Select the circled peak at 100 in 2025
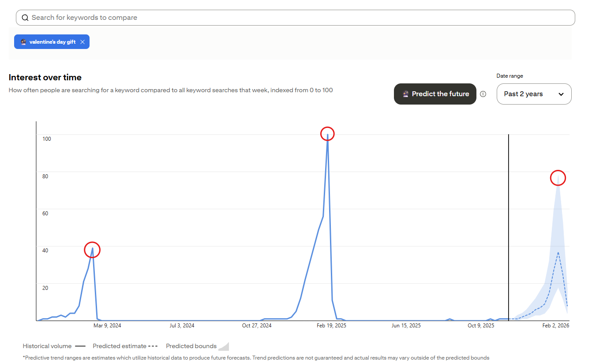The height and width of the screenshot is (364, 592). tap(327, 133)
